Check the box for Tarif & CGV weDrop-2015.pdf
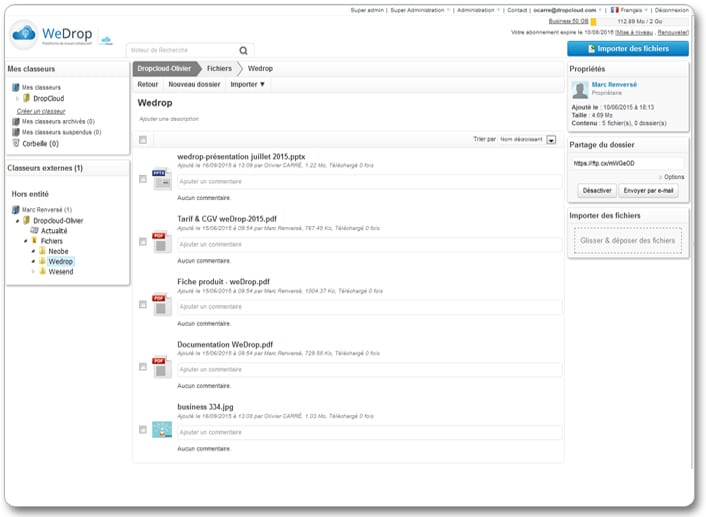706x517 pixels. (143, 242)
